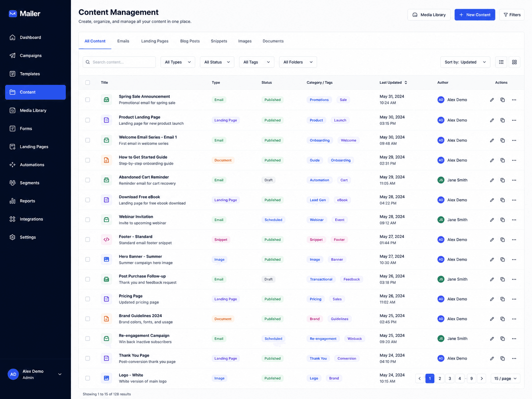
Task: Open Integrations in sidebar
Action: pyautogui.click(x=35, y=219)
